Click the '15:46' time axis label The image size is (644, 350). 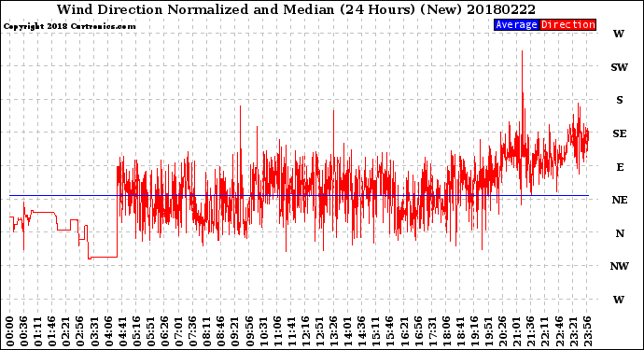tap(390, 331)
